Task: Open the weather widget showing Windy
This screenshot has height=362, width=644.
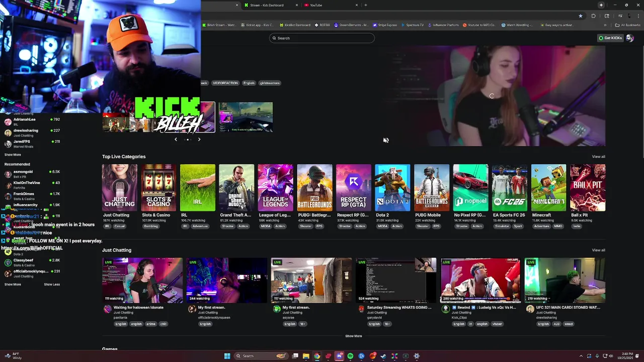Action: click(x=13, y=356)
